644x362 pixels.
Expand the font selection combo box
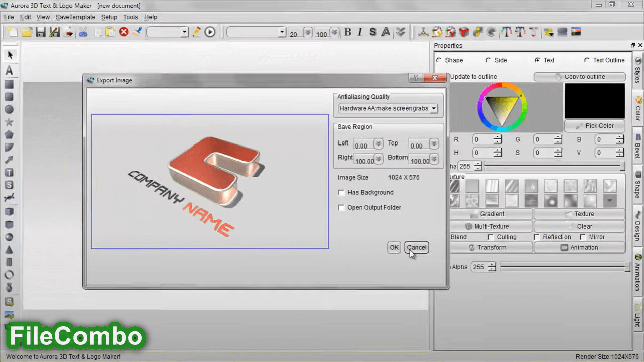pyautogui.click(x=282, y=32)
